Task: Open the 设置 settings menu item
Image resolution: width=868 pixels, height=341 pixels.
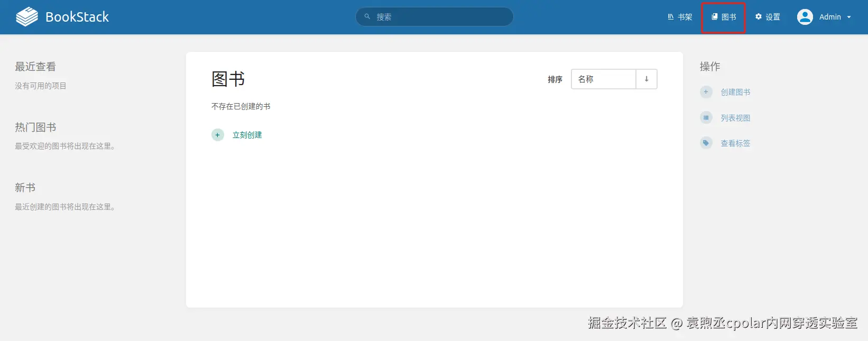Action: tap(768, 17)
